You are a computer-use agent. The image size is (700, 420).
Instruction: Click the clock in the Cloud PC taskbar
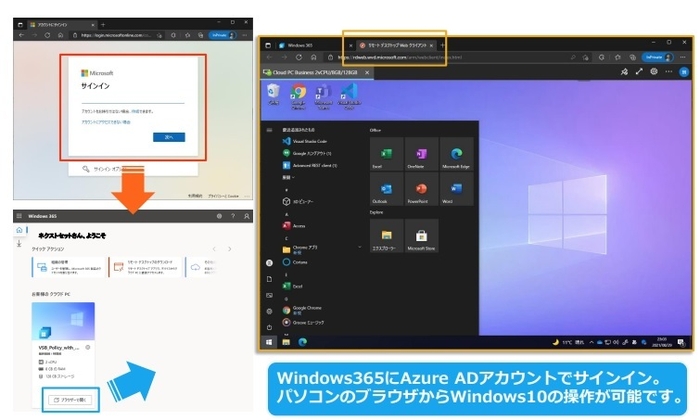click(662, 342)
